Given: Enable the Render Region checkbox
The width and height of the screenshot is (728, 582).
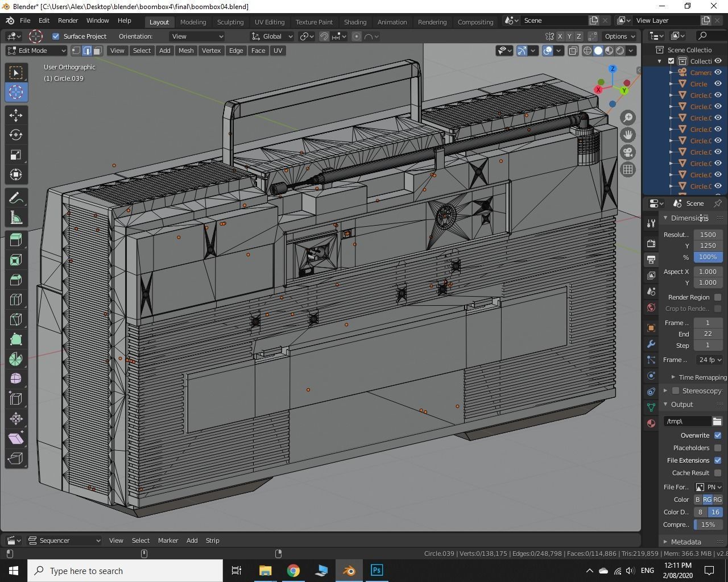Looking at the screenshot, I should 718,297.
